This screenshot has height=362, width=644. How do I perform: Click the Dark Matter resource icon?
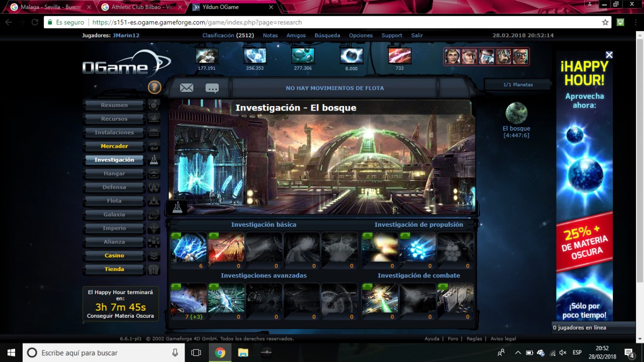click(399, 55)
